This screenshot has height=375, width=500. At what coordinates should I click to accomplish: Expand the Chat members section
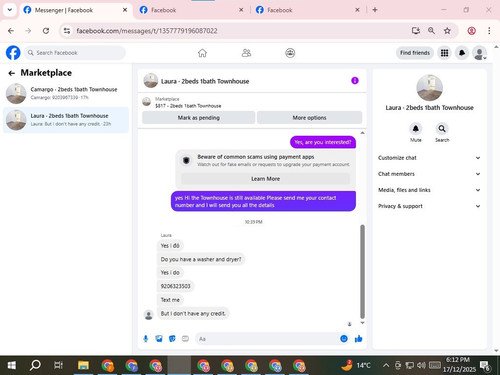coord(429,174)
